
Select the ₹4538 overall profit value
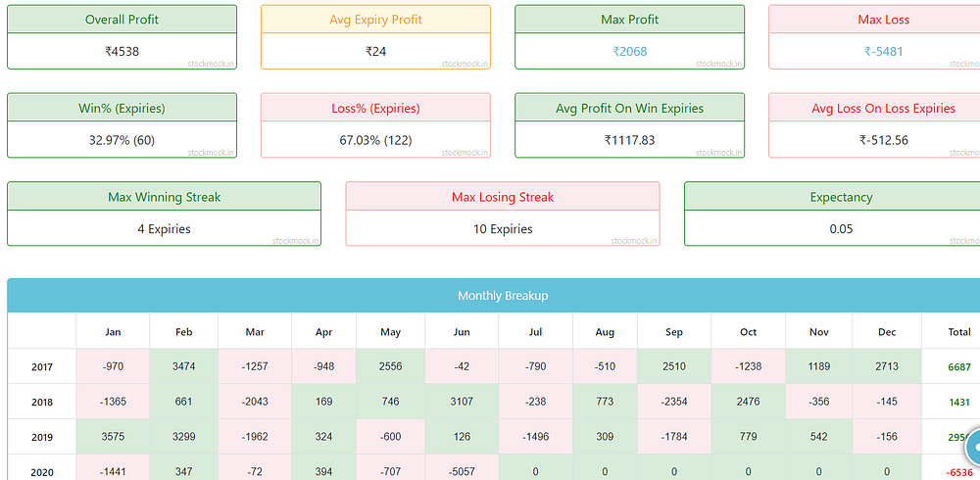tap(122, 51)
